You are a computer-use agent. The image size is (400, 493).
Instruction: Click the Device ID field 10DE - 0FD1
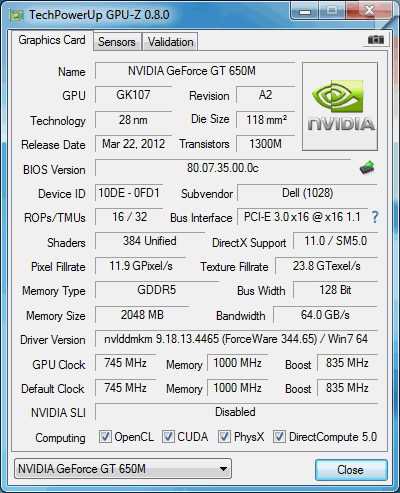[x=129, y=193]
